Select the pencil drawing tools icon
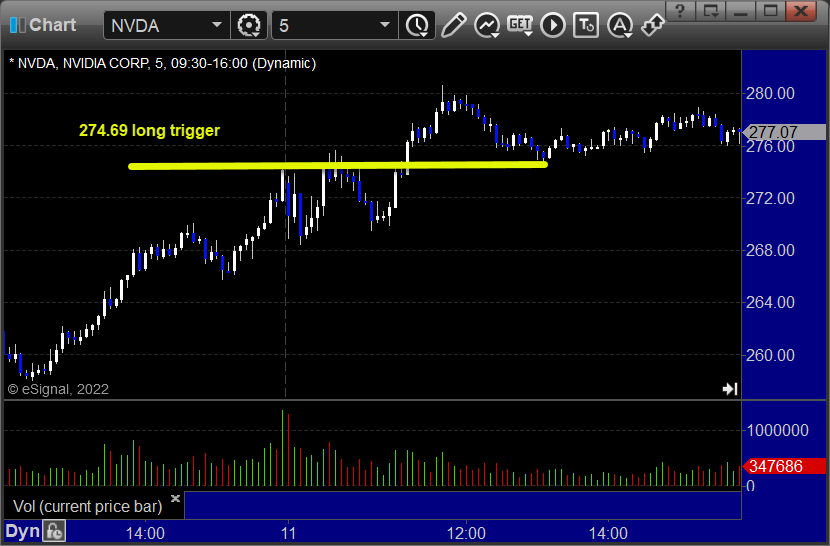 point(454,25)
